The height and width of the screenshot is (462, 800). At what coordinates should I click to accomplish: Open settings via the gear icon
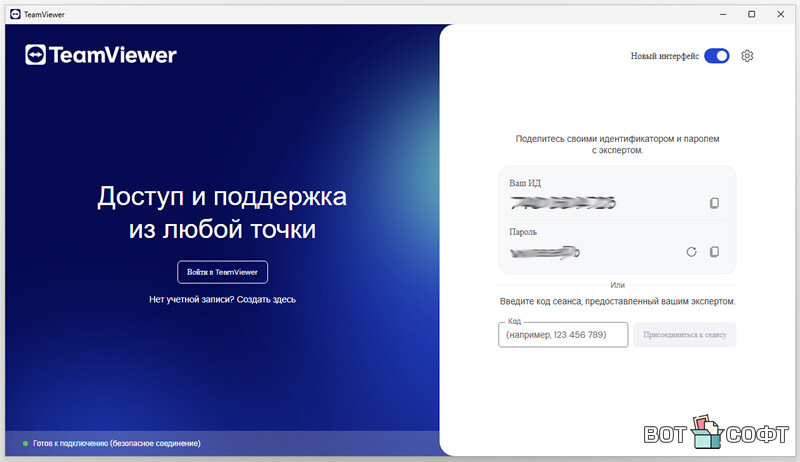click(x=747, y=56)
